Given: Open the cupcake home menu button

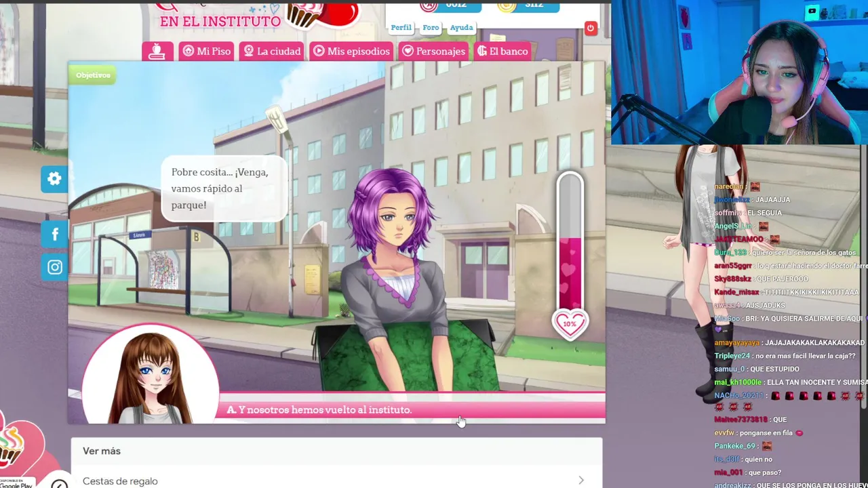Looking at the screenshot, I should click(x=157, y=51).
